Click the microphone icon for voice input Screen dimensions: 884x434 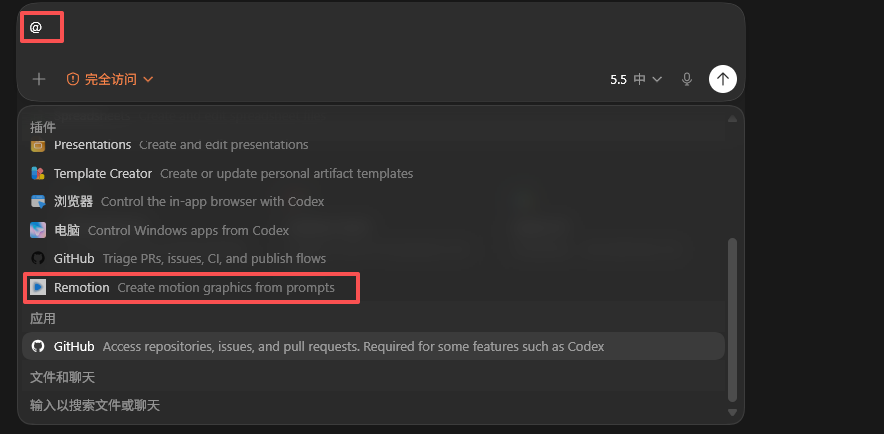coord(687,79)
